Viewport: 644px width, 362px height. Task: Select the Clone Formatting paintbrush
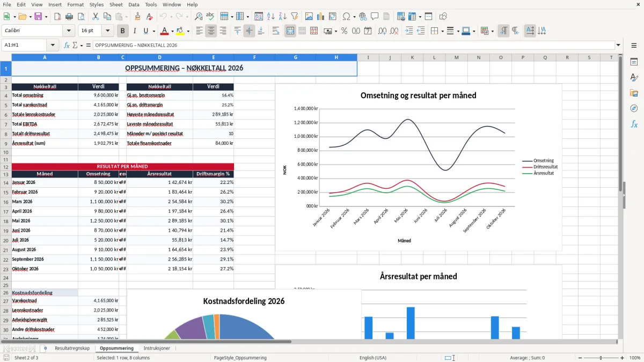(x=137, y=17)
